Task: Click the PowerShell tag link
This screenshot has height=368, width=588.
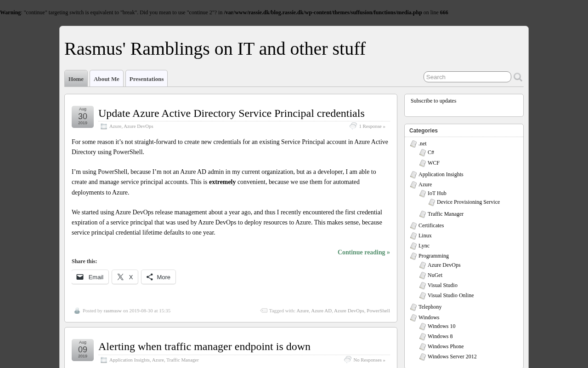Action: [378, 310]
